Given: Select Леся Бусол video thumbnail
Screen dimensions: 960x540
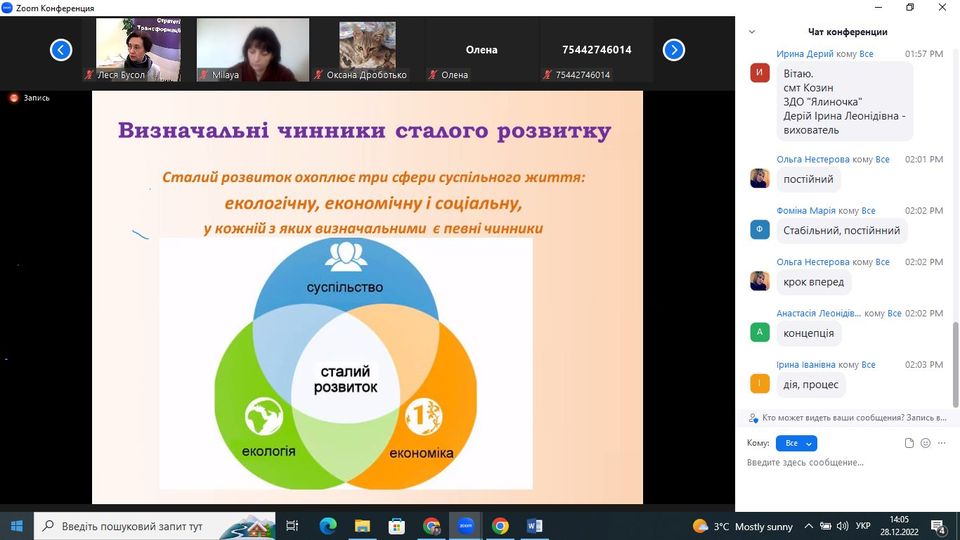Looking at the screenshot, I should click(x=138, y=50).
